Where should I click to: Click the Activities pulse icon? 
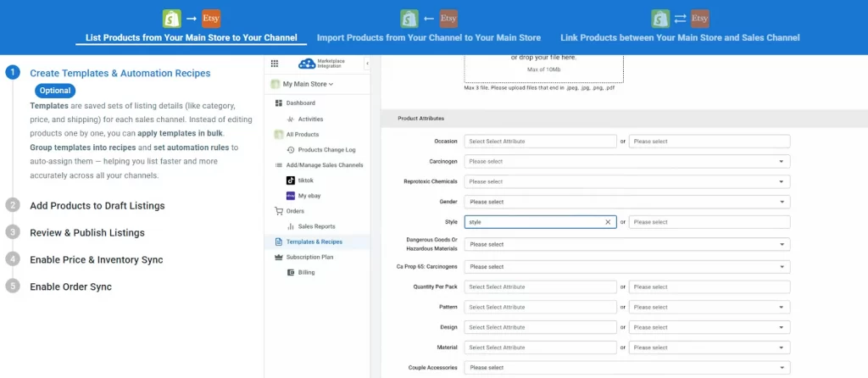coord(291,119)
